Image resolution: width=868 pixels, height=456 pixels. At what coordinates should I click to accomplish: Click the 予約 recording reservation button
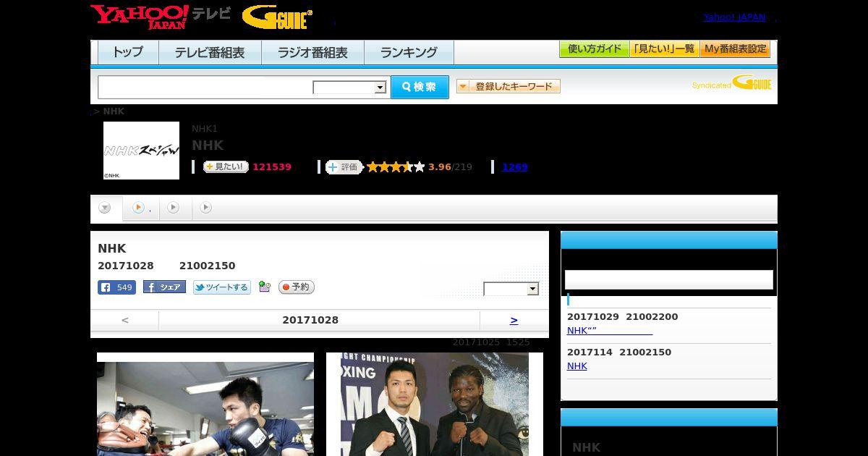tap(297, 287)
